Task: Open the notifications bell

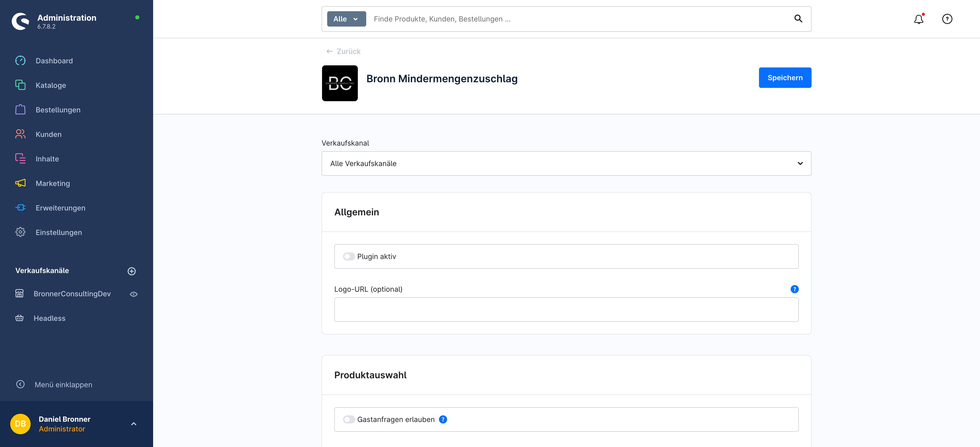Action: coord(919,19)
